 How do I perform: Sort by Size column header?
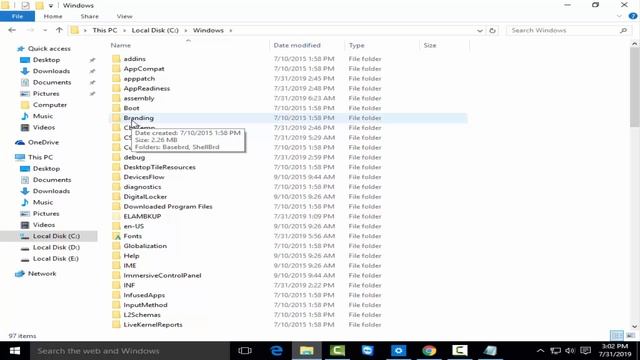pos(430,45)
